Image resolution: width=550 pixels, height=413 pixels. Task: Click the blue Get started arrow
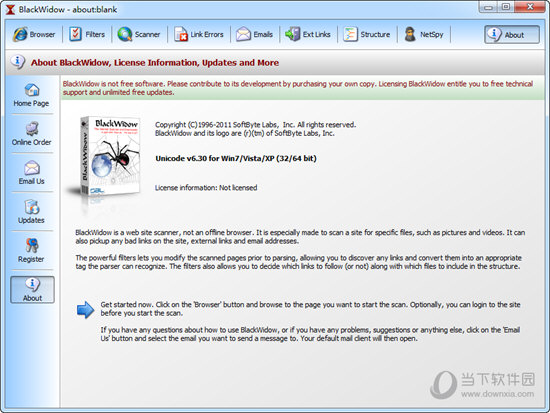click(x=85, y=309)
